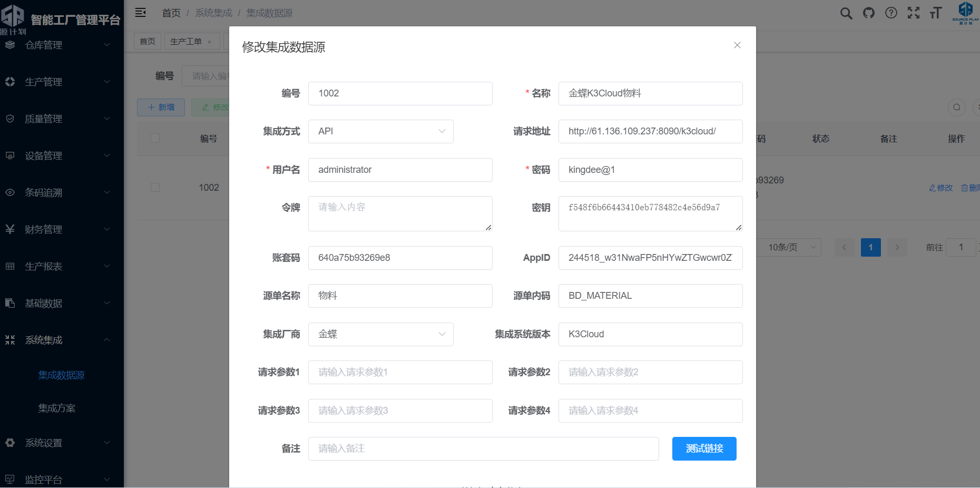Expand the 10条/页 page size selector
The height and width of the screenshot is (488, 980).
click(788, 247)
